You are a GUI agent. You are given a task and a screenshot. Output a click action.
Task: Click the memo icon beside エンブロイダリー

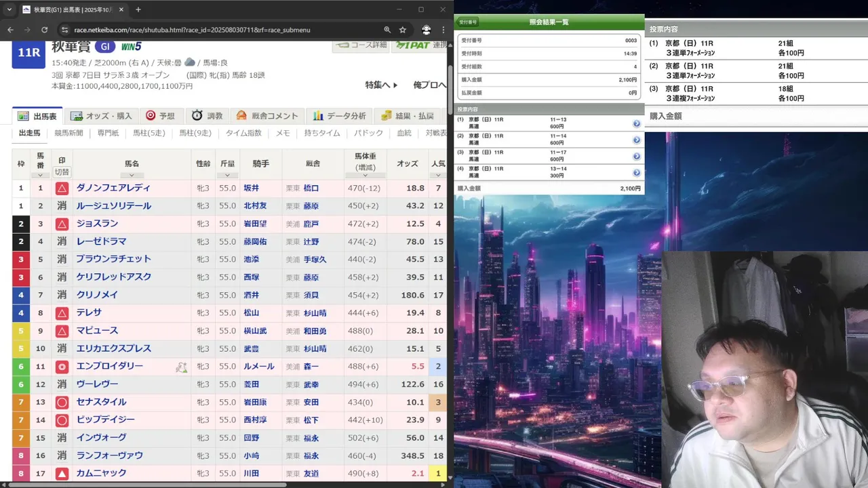(x=181, y=367)
